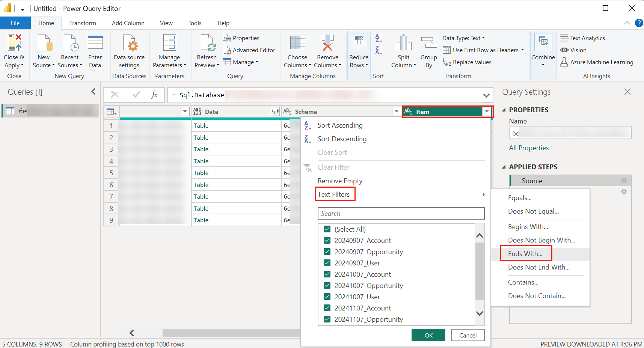Uncheck 20241107_Opportunity in the filter list
Image resolution: width=644 pixels, height=348 pixels.
[327, 319]
